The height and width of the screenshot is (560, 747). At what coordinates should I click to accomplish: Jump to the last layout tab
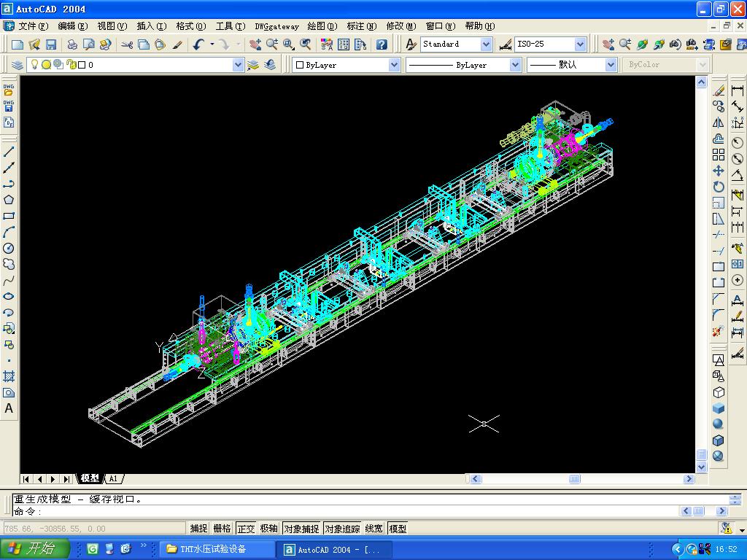[x=66, y=478]
